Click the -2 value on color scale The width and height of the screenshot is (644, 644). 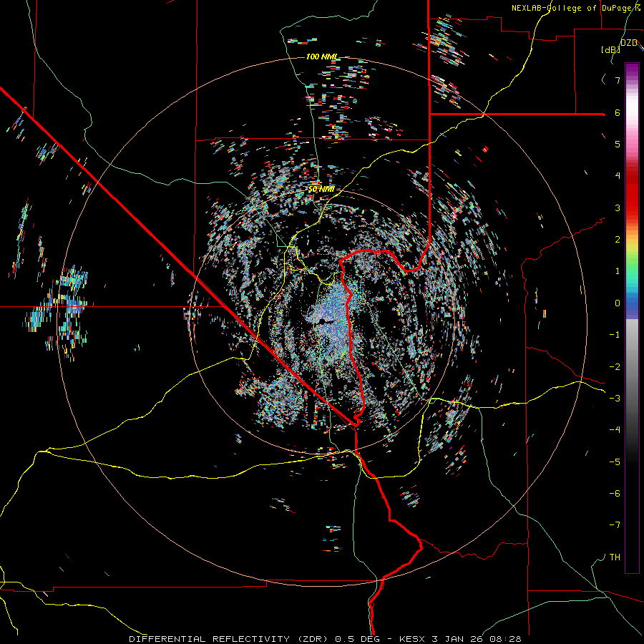(615, 367)
